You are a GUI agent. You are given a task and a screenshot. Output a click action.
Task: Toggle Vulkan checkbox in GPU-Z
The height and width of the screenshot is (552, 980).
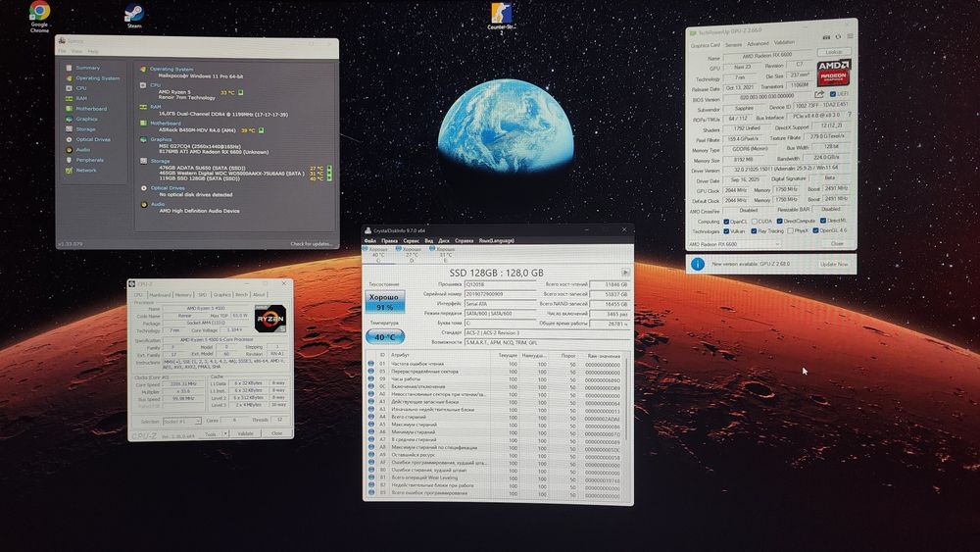(726, 232)
